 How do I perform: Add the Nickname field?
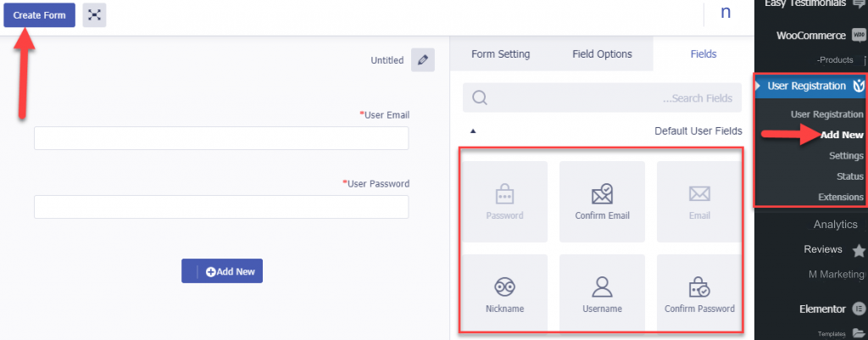coord(505,293)
